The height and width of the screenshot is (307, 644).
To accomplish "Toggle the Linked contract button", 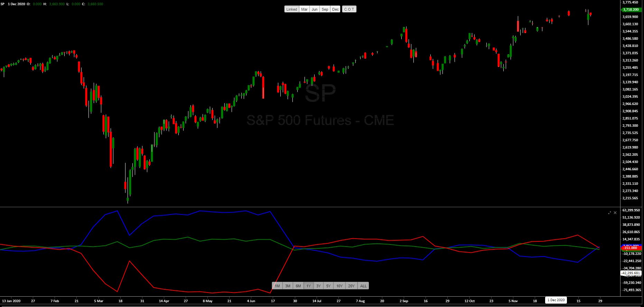I will 291,9.
